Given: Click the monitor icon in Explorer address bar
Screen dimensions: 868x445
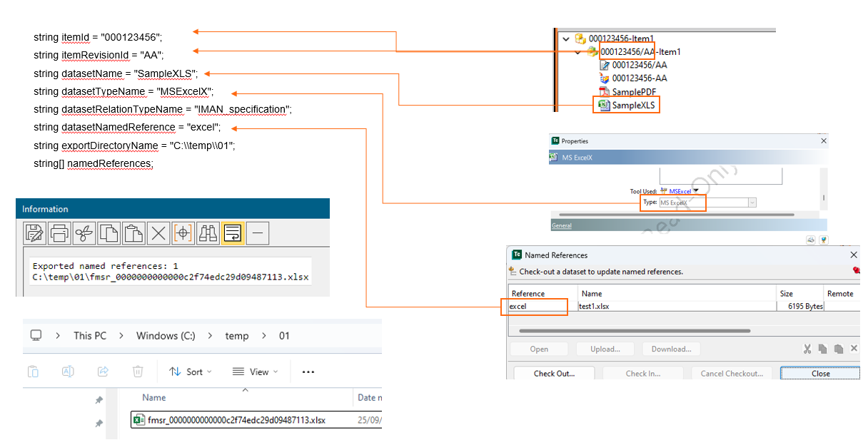Looking at the screenshot, I should click(36, 335).
